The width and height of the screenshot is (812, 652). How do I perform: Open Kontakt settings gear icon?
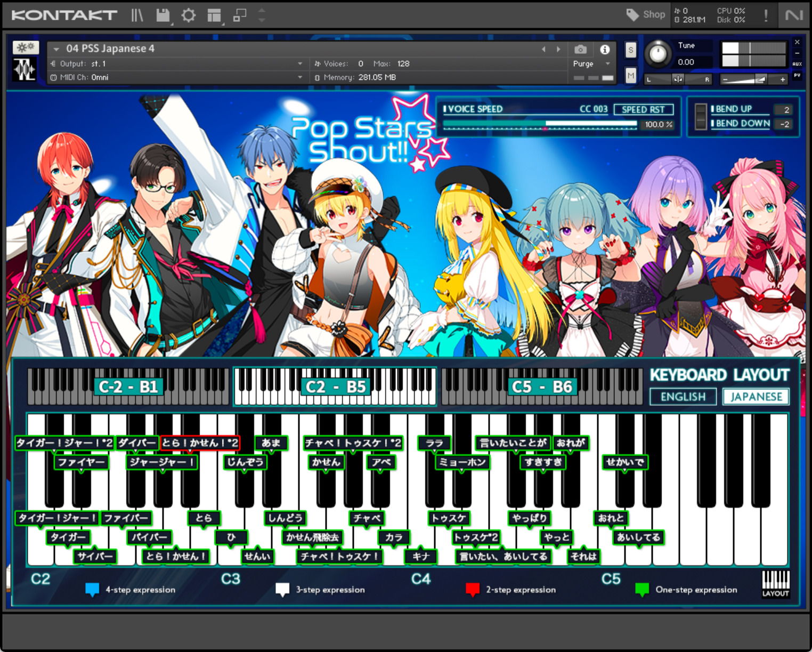tap(188, 15)
